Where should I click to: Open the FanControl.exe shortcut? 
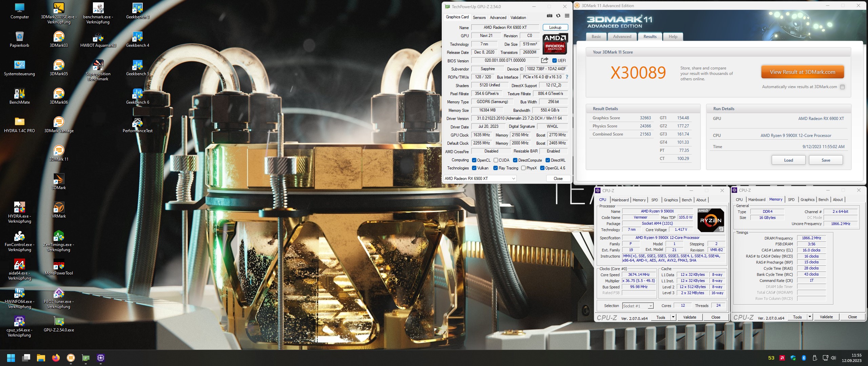point(20,241)
